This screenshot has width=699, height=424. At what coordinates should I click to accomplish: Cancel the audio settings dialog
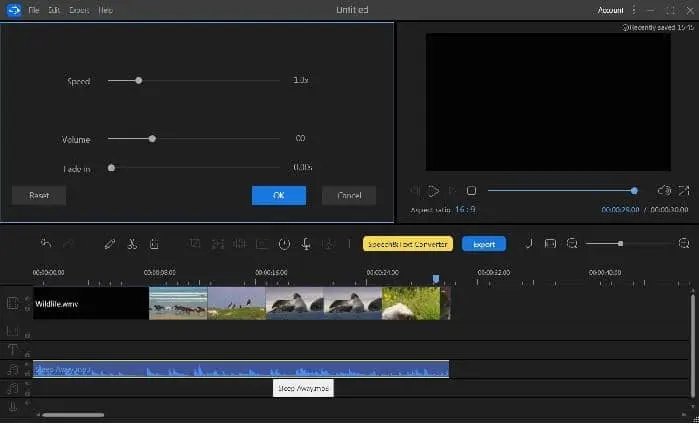[x=349, y=195]
